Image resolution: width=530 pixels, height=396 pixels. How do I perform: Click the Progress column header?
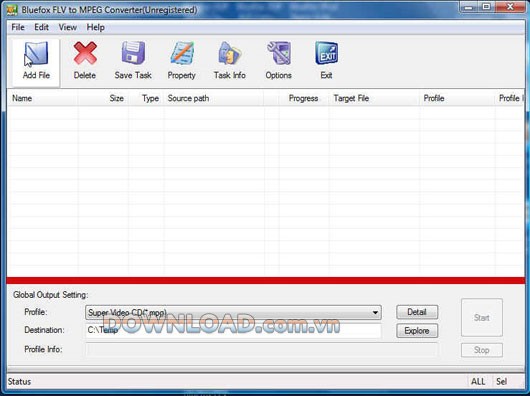click(304, 98)
